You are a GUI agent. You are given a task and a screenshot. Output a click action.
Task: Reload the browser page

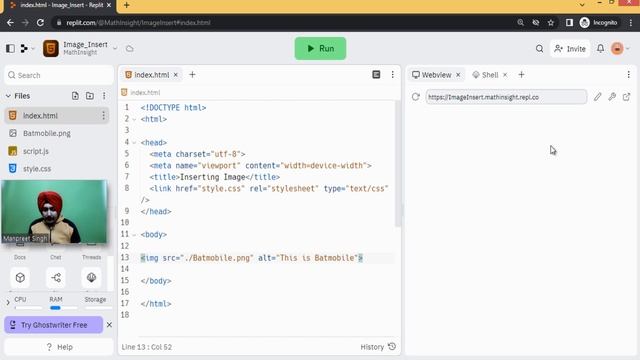(40, 22)
